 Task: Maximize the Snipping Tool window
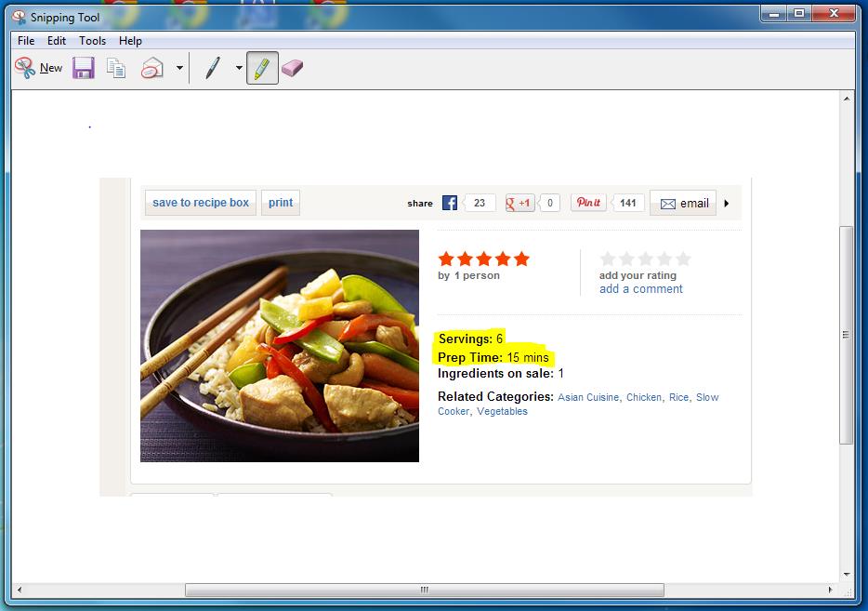(799, 14)
